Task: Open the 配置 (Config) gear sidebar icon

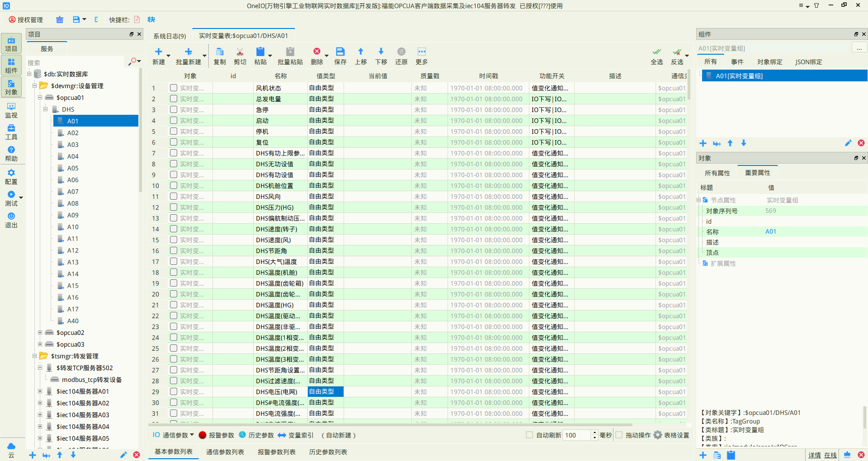Action: (x=11, y=177)
